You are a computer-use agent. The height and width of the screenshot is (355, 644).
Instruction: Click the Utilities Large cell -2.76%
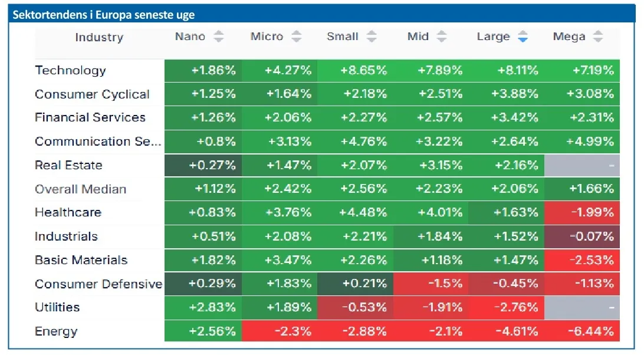pyautogui.click(x=507, y=308)
